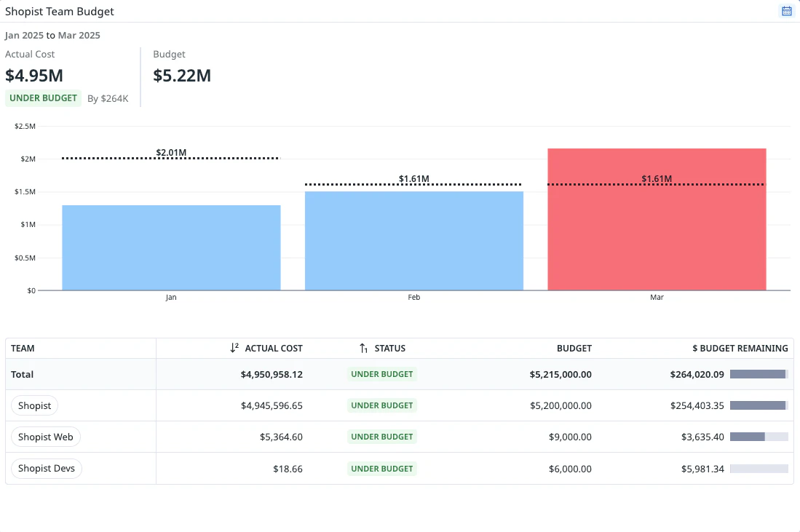Click remaining amount $254,403.35
The image size is (800, 532).
[x=697, y=405]
